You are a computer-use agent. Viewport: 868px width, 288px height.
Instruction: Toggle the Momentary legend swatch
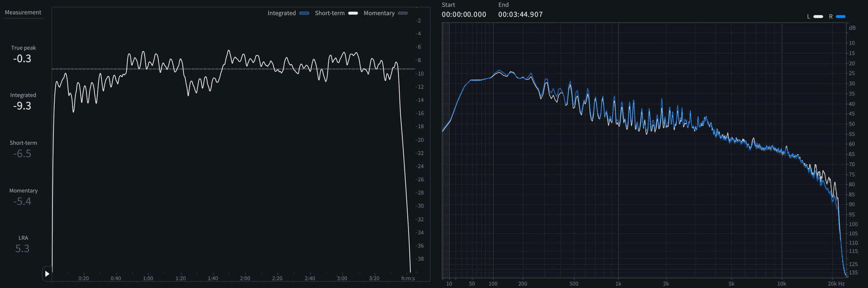(403, 13)
